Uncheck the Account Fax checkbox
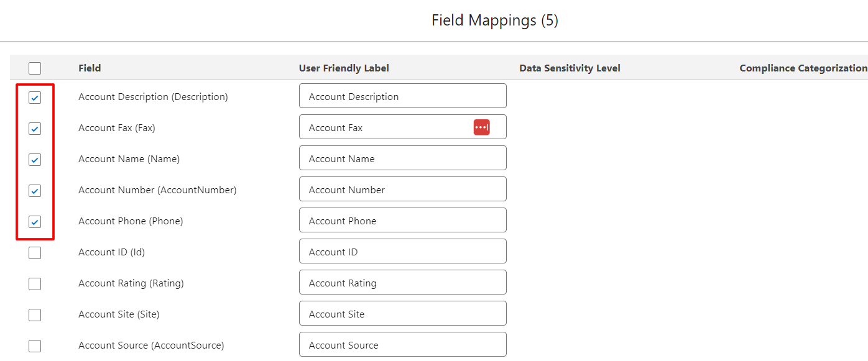The width and height of the screenshot is (868, 361). (x=35, y=129)
